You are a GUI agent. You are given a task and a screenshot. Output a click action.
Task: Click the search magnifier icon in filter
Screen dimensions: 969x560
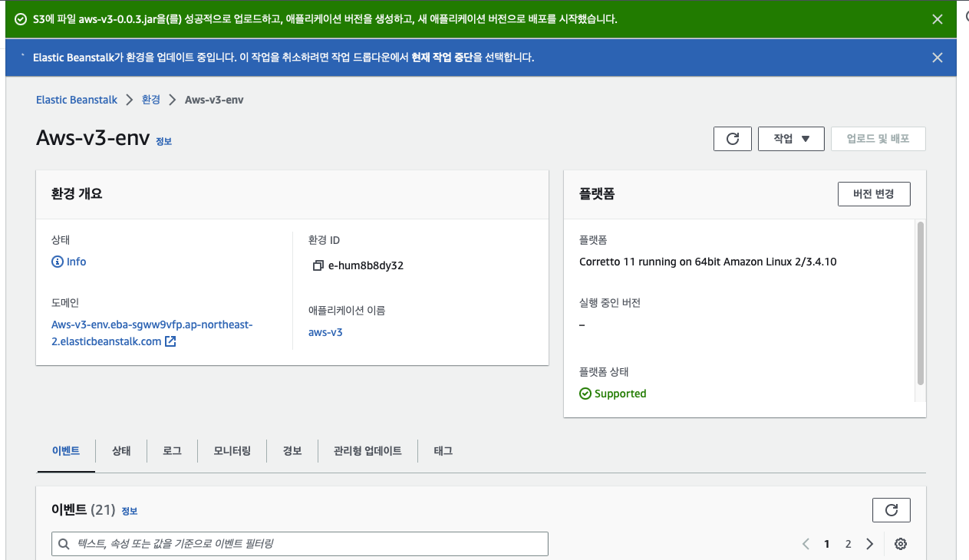click(64, 544)
